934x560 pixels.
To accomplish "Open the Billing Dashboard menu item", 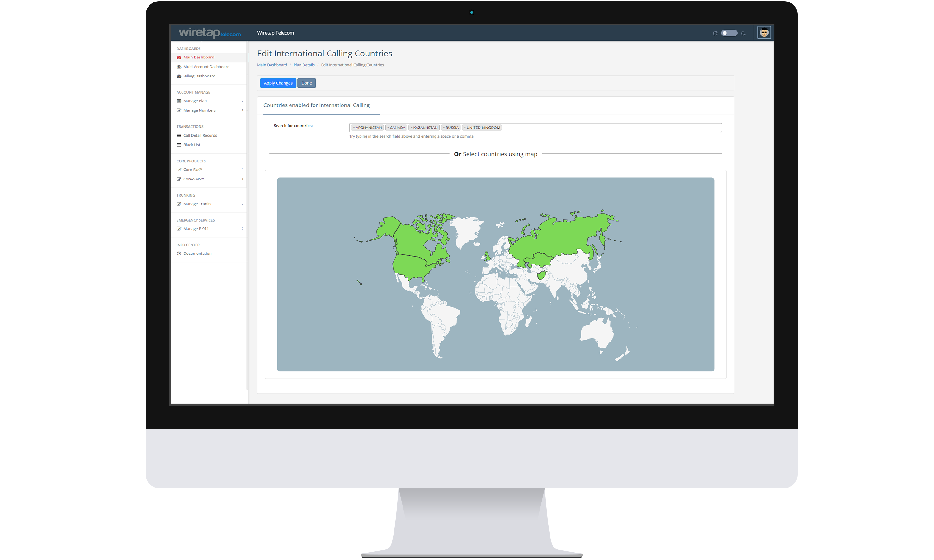I will (199, 76).
